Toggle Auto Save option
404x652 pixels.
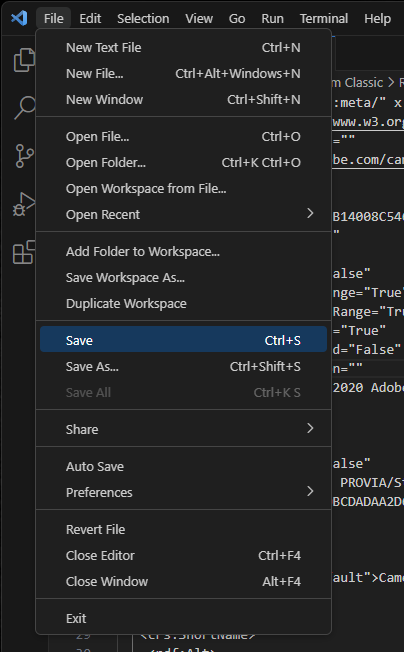pos(183,467)
